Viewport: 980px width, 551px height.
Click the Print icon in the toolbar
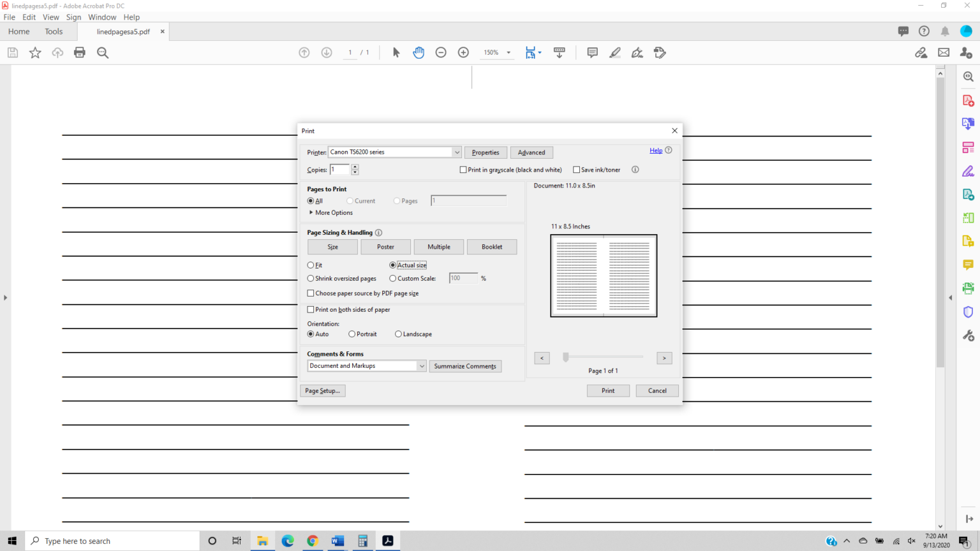click(79, 52)
